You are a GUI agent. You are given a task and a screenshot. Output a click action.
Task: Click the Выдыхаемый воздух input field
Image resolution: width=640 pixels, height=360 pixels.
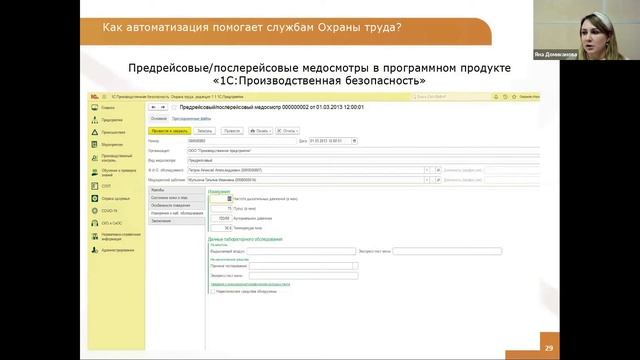pyautogui.click(x=301, y=251)
